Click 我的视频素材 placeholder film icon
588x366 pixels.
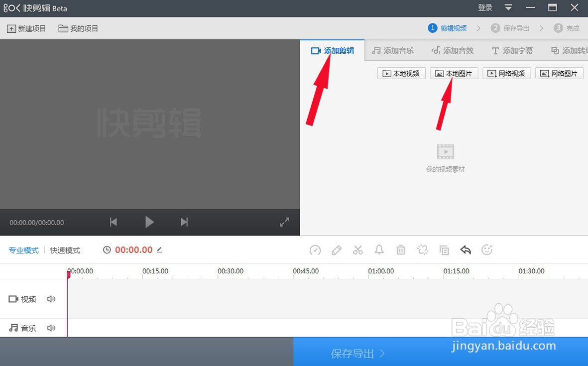tap(445, 151)
